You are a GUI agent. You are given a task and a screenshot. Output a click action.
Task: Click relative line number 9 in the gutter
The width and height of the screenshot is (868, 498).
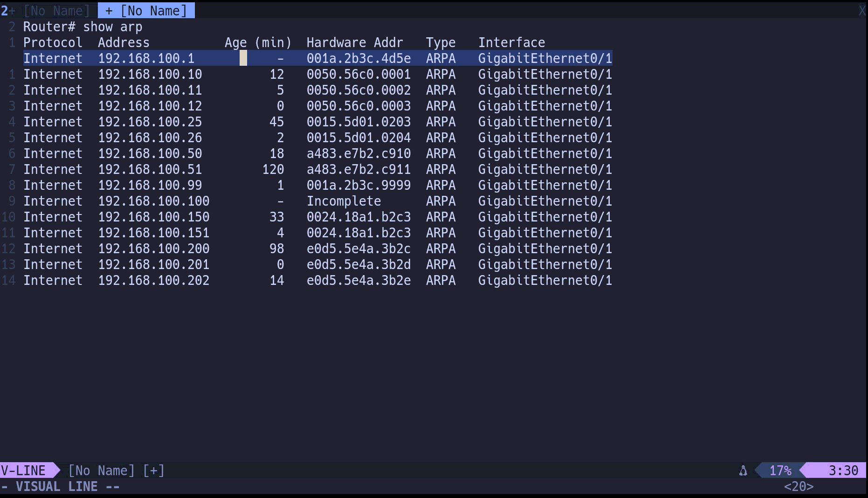pyautogui.click(x=12, y=201)
